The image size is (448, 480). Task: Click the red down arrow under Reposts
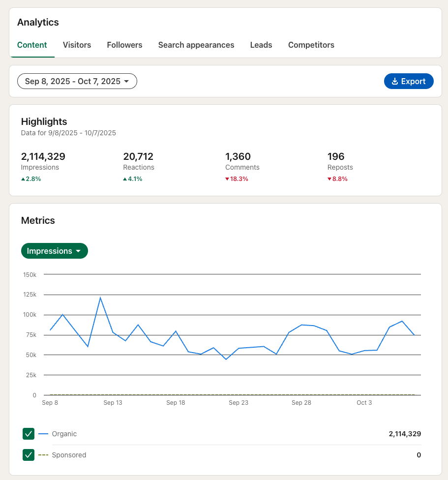[329, 179]
